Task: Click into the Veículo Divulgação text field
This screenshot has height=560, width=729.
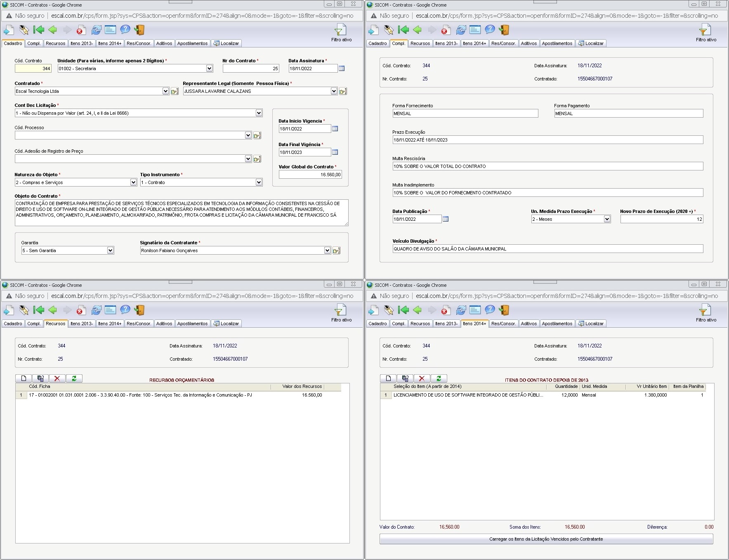Action: pyautogui.click(x=547, y=249)
